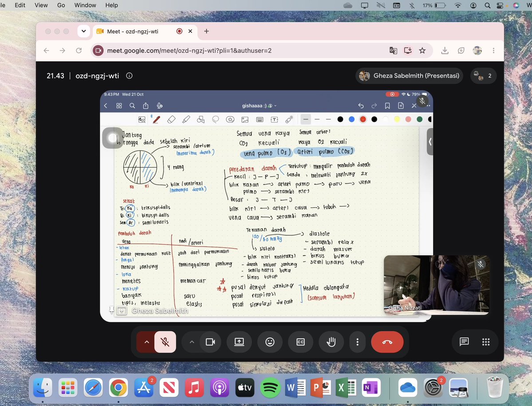
Task: Open a new Chrome tab
Action: pyautogui.click(x=206, y=31)
